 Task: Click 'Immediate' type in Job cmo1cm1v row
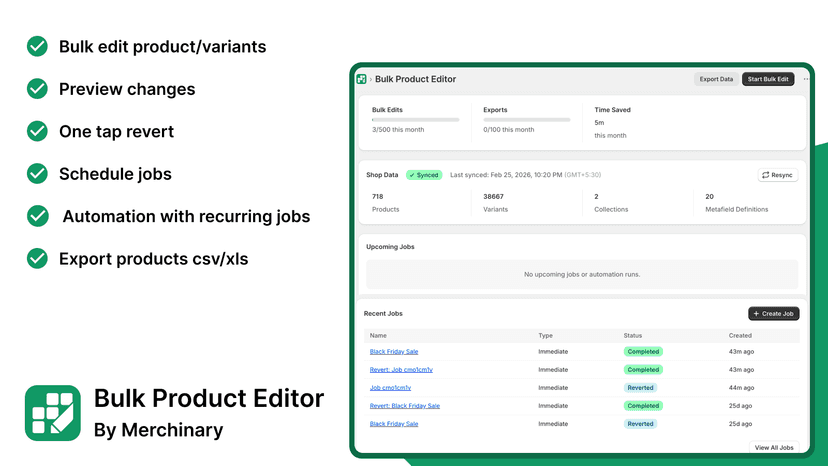coord(553,387)
